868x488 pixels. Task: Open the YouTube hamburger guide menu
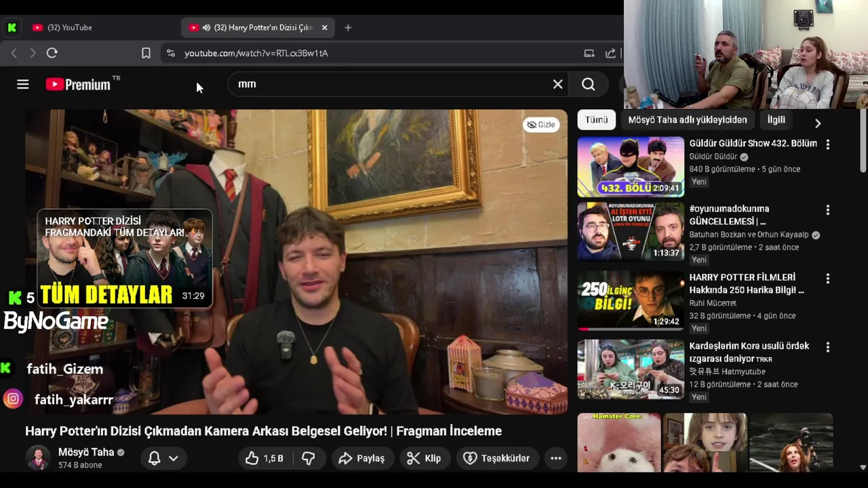pyautogui.click(x=23, y=84)
